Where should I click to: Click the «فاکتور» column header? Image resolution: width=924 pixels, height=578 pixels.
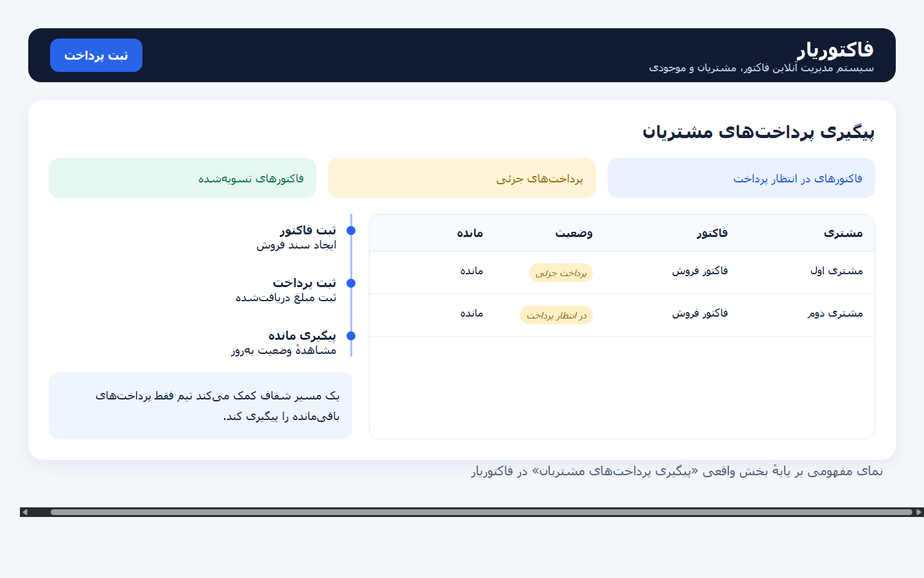(712, 233)
